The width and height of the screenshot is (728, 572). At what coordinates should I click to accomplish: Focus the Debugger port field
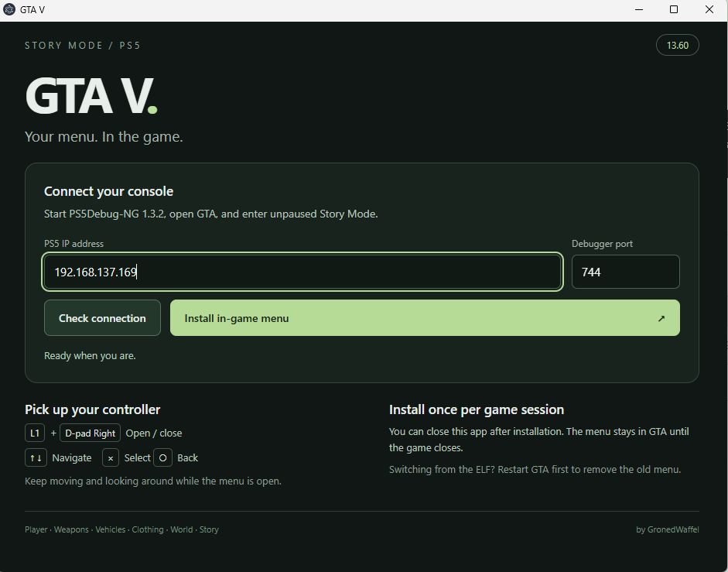tap(625, 272)
